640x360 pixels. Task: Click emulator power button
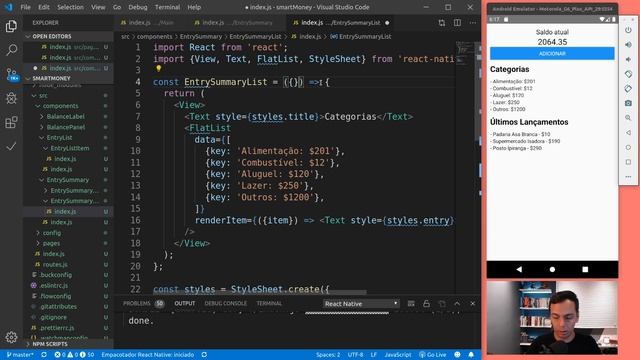628,30
